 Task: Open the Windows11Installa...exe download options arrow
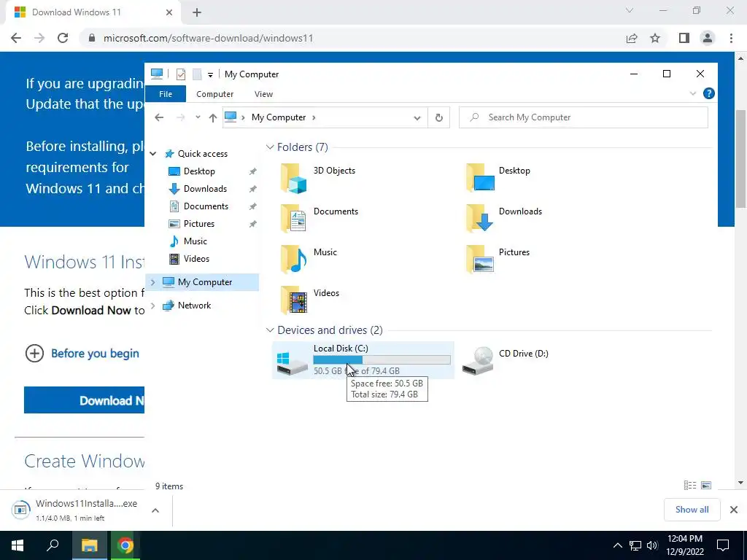[155, 510]
